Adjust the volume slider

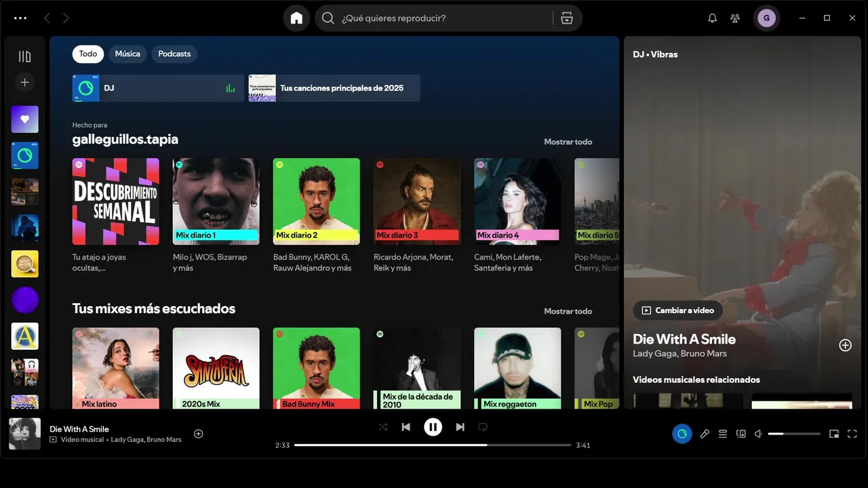pos(794,434)
